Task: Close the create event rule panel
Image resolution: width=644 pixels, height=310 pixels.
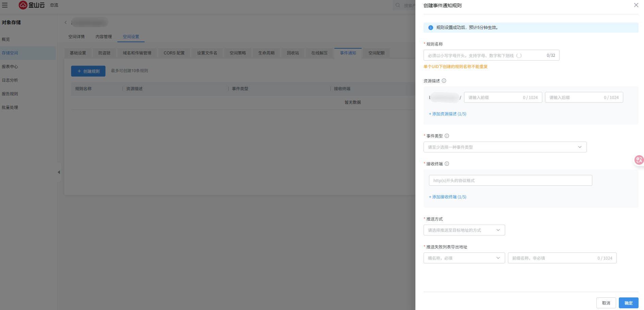Action: [x=636, y=5]
